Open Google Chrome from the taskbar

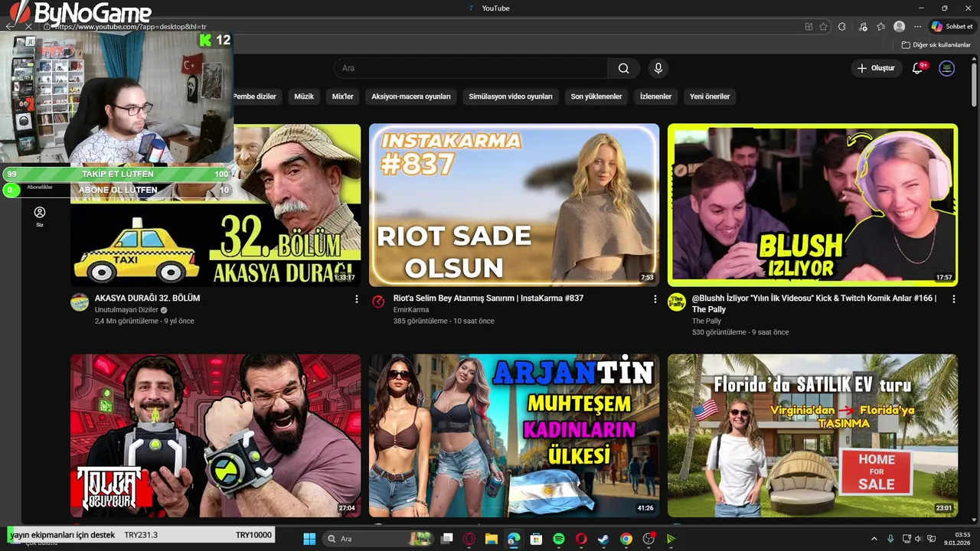[626, 539]
